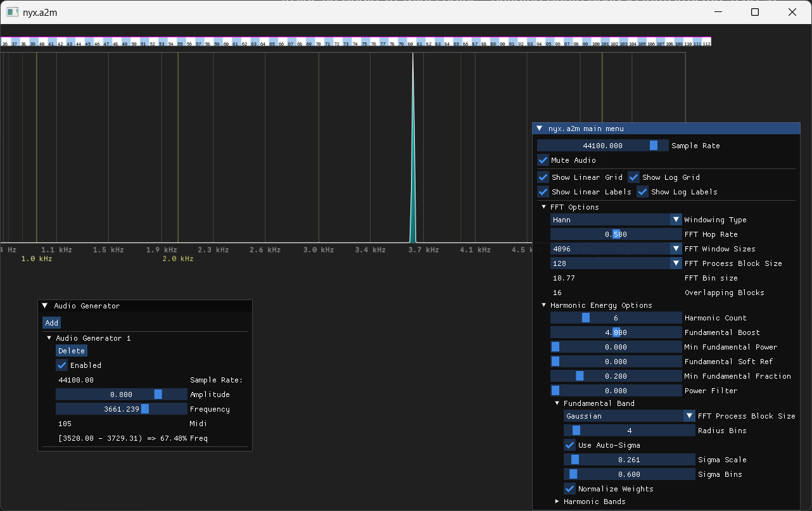Image resolution: width=812 pixels, height=511 pixels.
Task: Collapse the Audio Generator panel
Action: (x=44, y=305)
